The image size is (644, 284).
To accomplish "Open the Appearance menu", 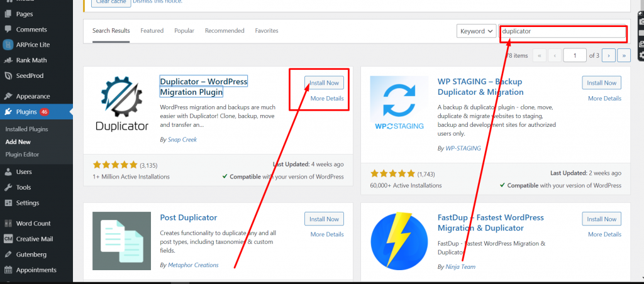I will click(33, 96).
